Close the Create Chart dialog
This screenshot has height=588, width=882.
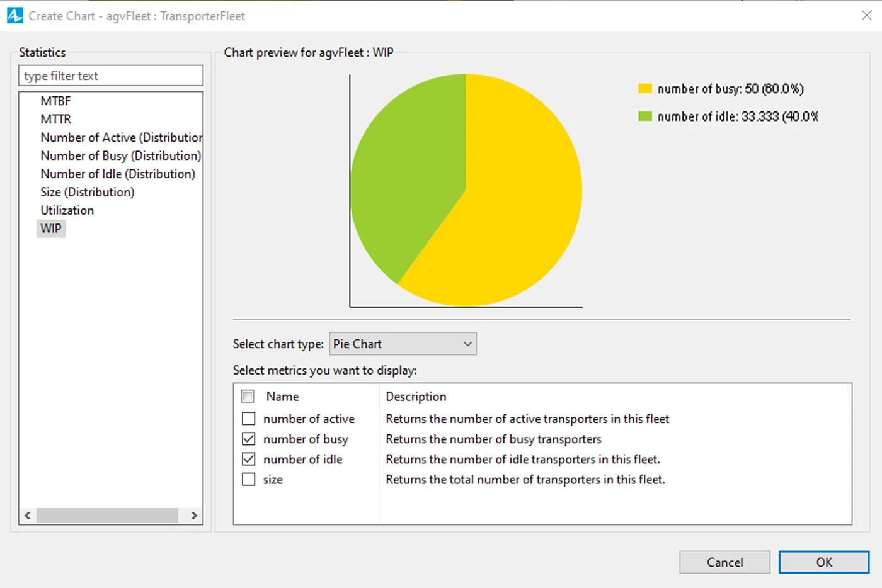[x=866, y=16]
